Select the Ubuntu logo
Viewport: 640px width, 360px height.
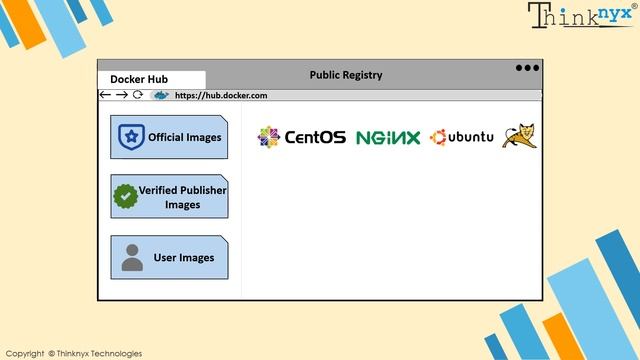click(x=462, y=137)
